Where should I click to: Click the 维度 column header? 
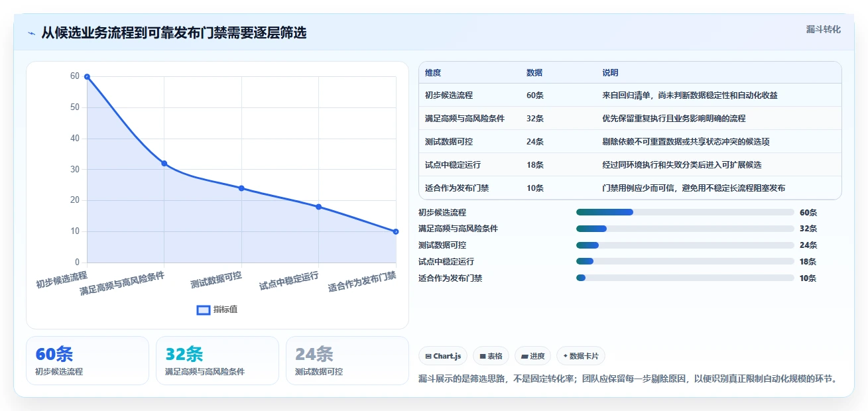click(x=433, y=73)
